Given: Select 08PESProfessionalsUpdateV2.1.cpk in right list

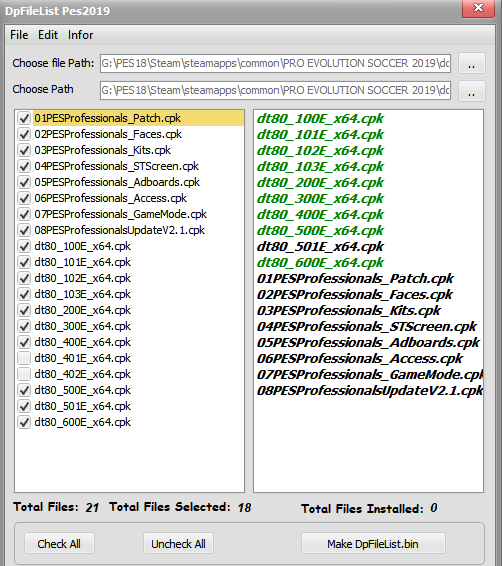Looking at the screenshot, I should [370, 391].
